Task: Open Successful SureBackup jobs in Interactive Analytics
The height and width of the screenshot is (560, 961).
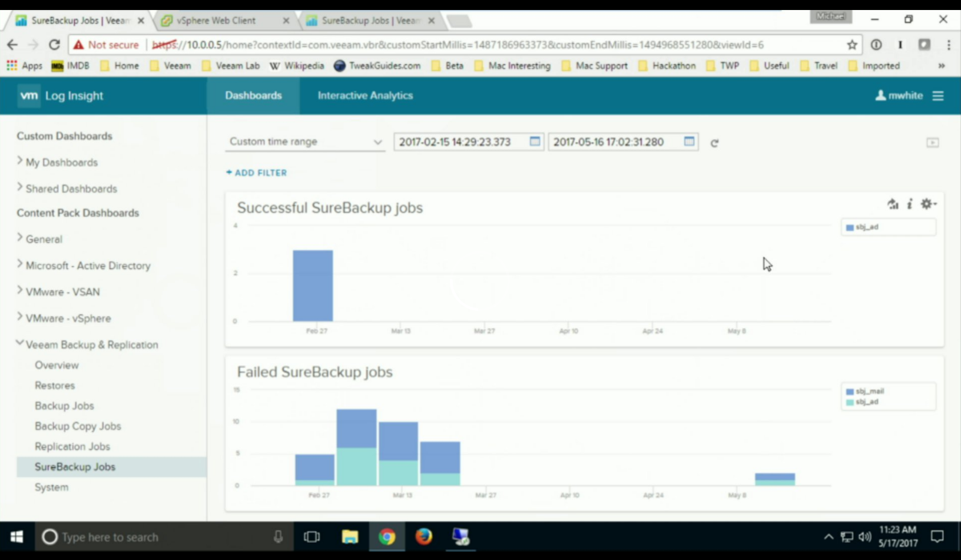Action: point(893,204)
